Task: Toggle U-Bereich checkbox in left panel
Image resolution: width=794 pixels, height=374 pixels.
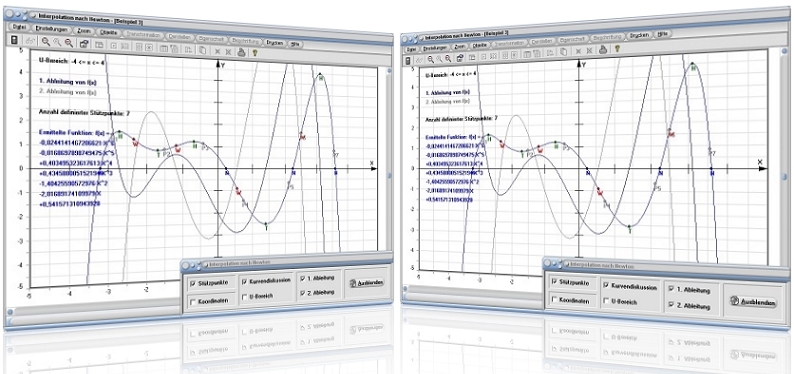Action: click(245, 296)
